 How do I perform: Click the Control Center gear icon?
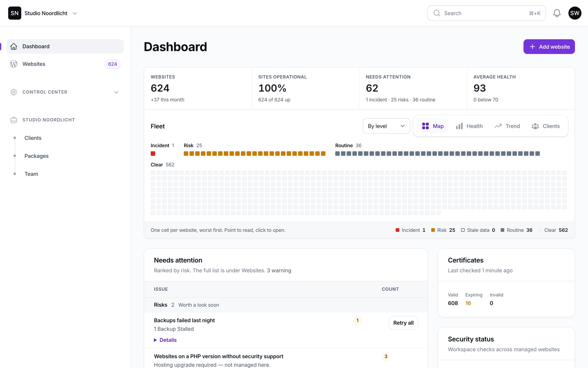point(14,92)
